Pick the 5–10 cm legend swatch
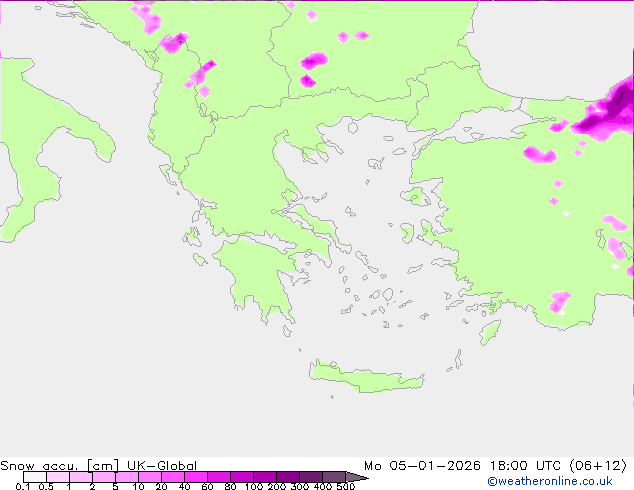The height and width of the screenshot is (490, 634). (x=127, y=477)
